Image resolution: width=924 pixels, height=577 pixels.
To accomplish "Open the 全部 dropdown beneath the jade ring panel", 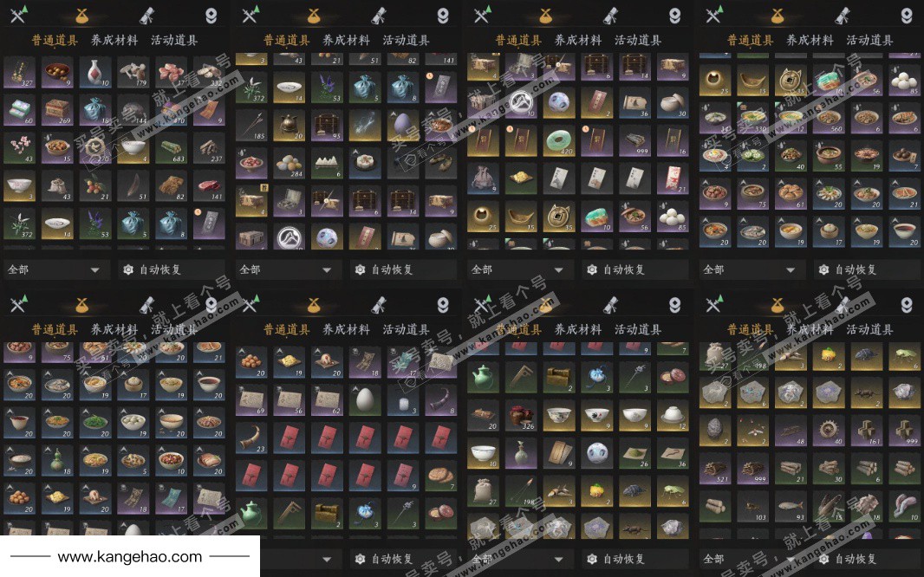I will coord(520,269).
